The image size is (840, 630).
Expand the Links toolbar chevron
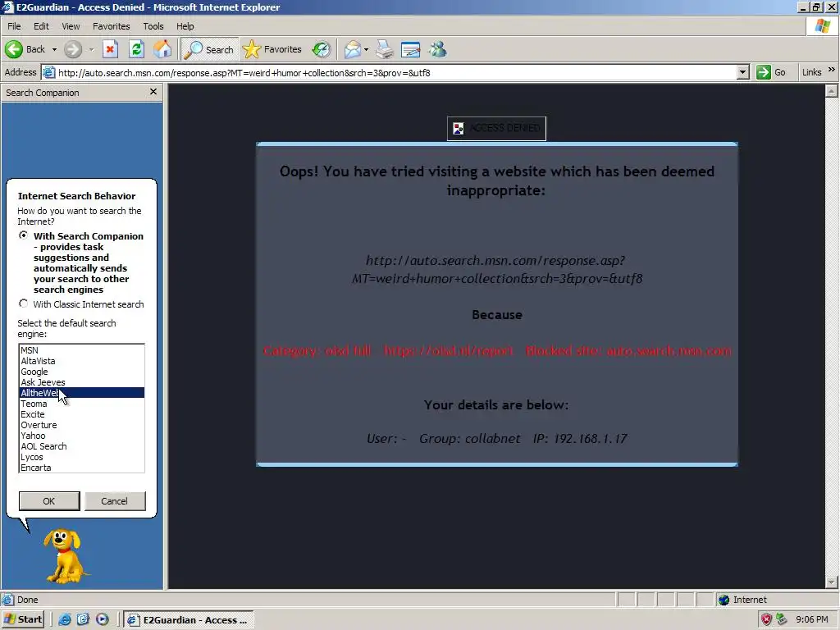832,70
